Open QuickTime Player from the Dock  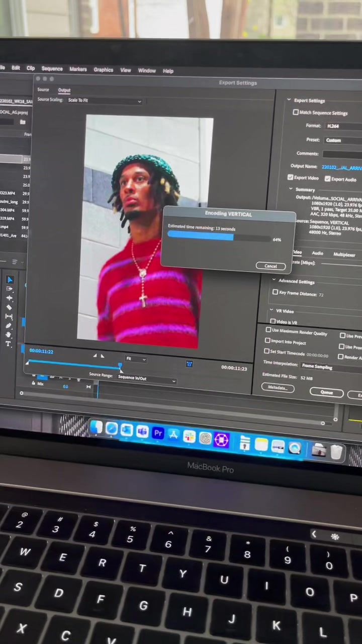[295, 448]
